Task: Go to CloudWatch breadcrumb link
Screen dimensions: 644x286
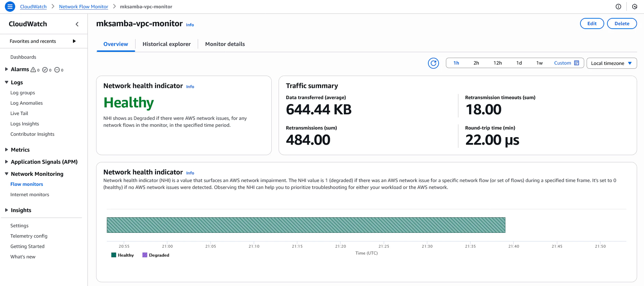Action: [x=33, y=7]
